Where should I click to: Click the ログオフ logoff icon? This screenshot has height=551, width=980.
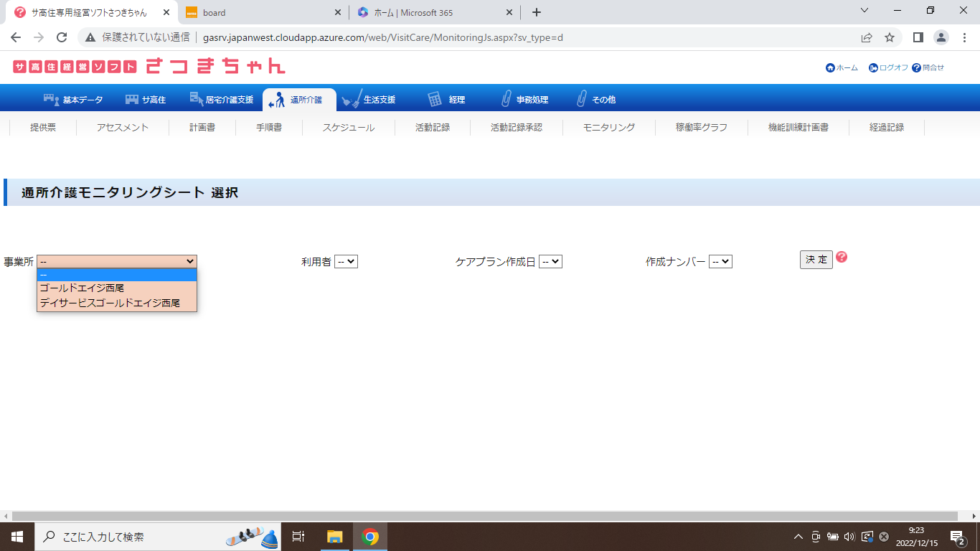873,67
